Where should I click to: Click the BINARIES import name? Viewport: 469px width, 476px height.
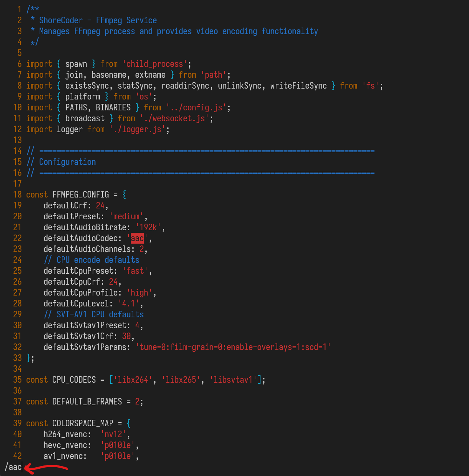(113, 107)
